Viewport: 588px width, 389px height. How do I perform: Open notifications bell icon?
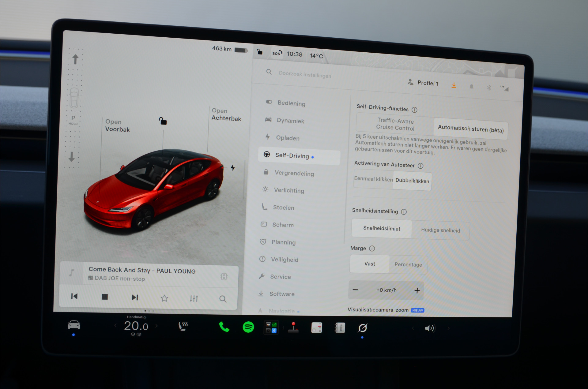click(x=472, y=87)
